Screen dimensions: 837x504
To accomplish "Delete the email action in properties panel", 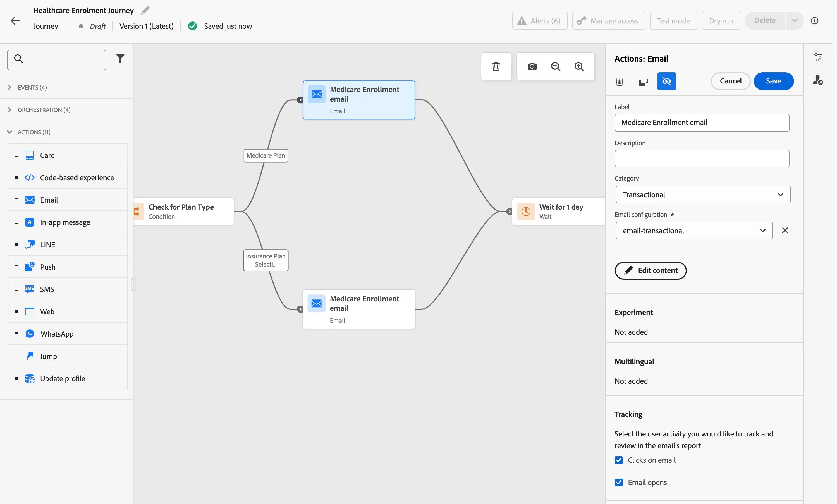I will coord(619,81).
